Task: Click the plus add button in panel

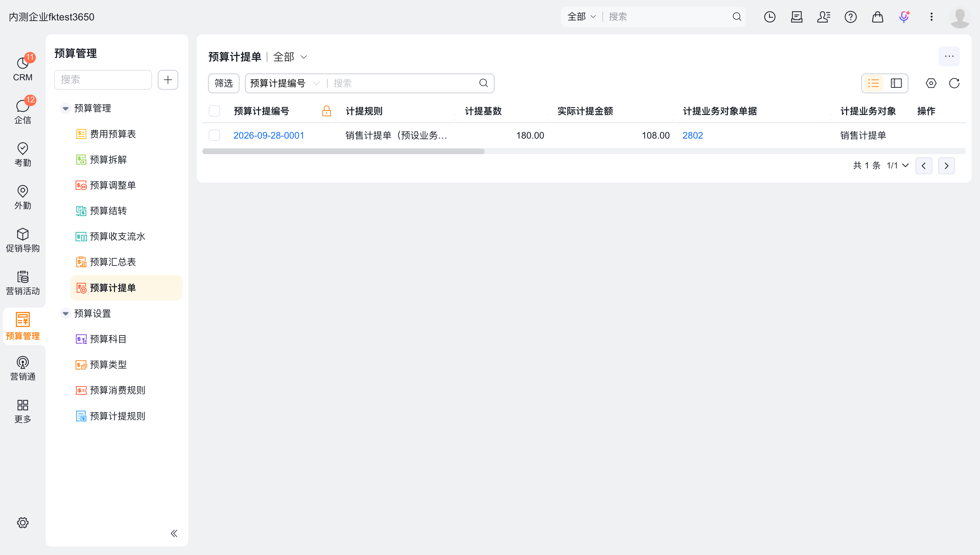Action: click(168, 80)
